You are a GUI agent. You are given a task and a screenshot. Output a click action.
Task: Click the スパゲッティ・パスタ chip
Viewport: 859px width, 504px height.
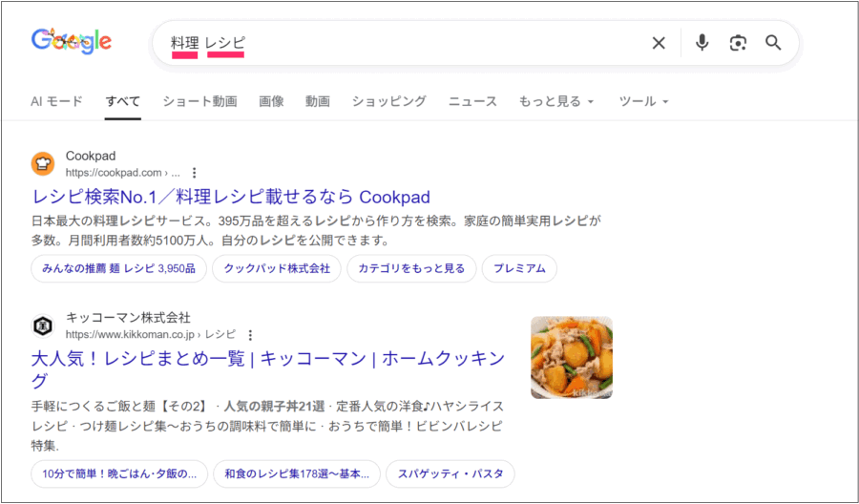[x=450, y=473]
